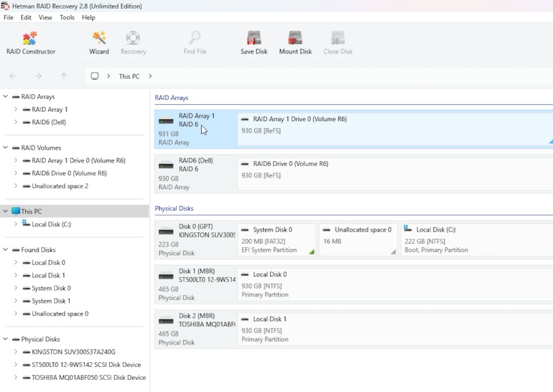Select the RAID6 (Dell) disk icon in the main pane
The height and width of the screenshot is (392, 553).
point(166,165)
